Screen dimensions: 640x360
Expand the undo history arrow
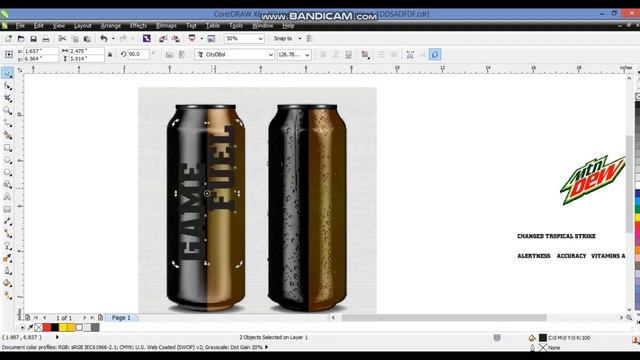click(x=113, y=38)
